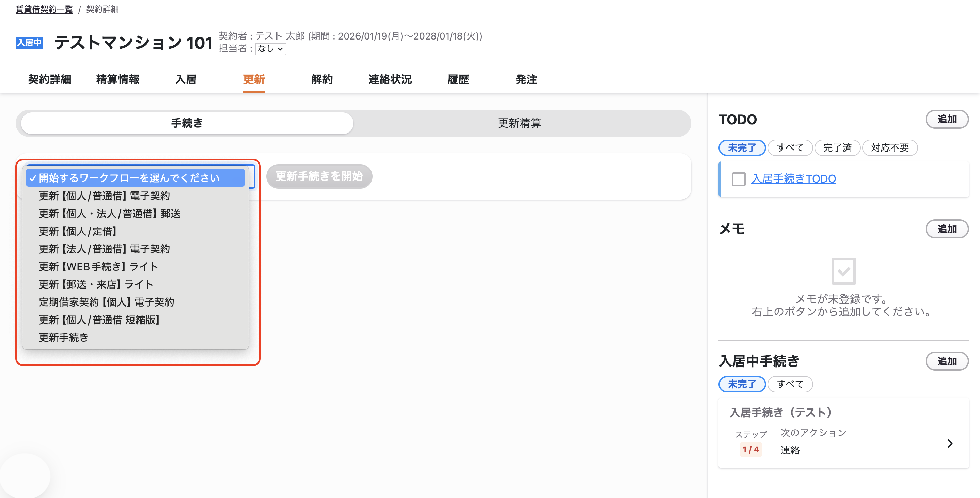The image size is (980, 498).
Task: Filter TODO by 未完了
Action: (742, 148)
